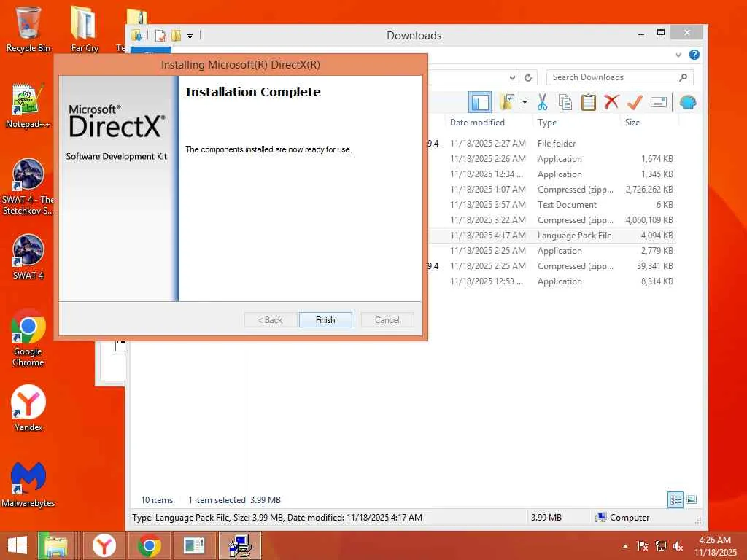The image size is (747, 560).
Task: Click the folder options icon in Downloads toolbar
Action: point(507,102)
